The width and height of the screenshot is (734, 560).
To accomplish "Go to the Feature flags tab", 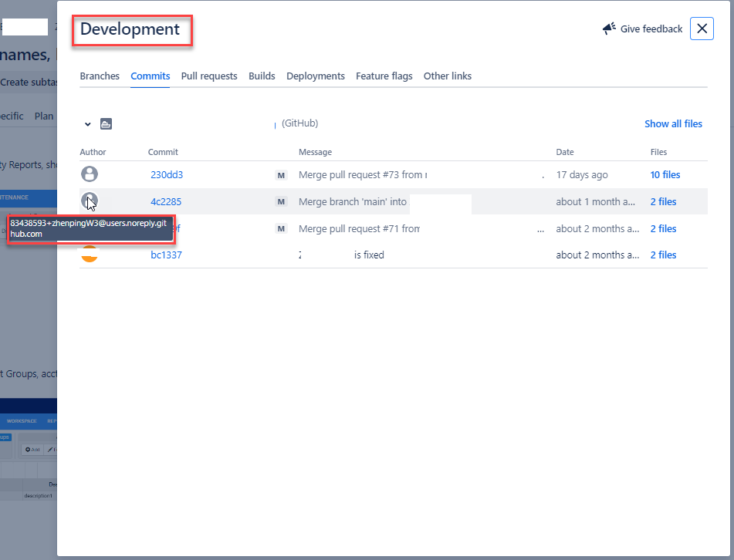I will pyautogui.click(x=384, y=76).
